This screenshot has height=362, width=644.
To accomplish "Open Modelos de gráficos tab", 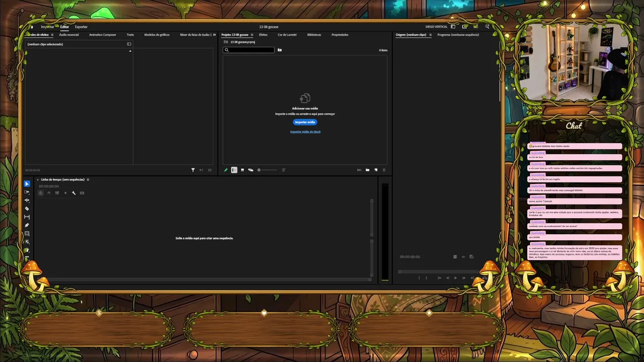I will click(x=157, y=35).
